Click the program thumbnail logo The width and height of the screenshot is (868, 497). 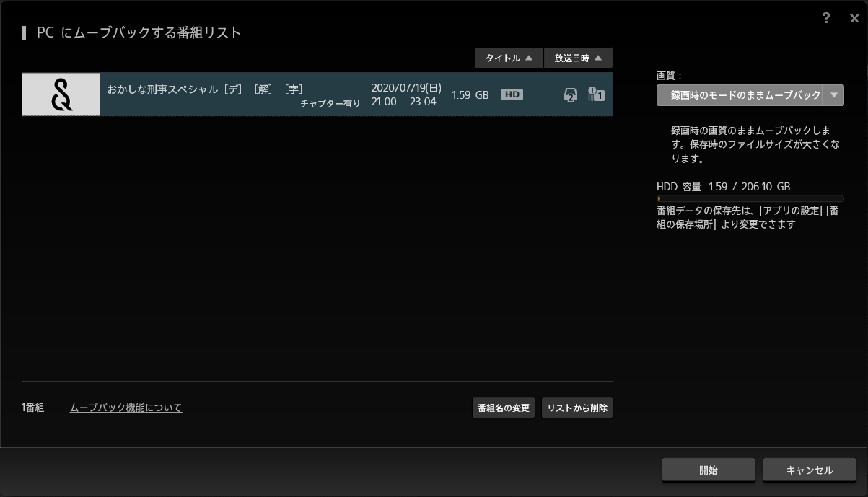61,94
